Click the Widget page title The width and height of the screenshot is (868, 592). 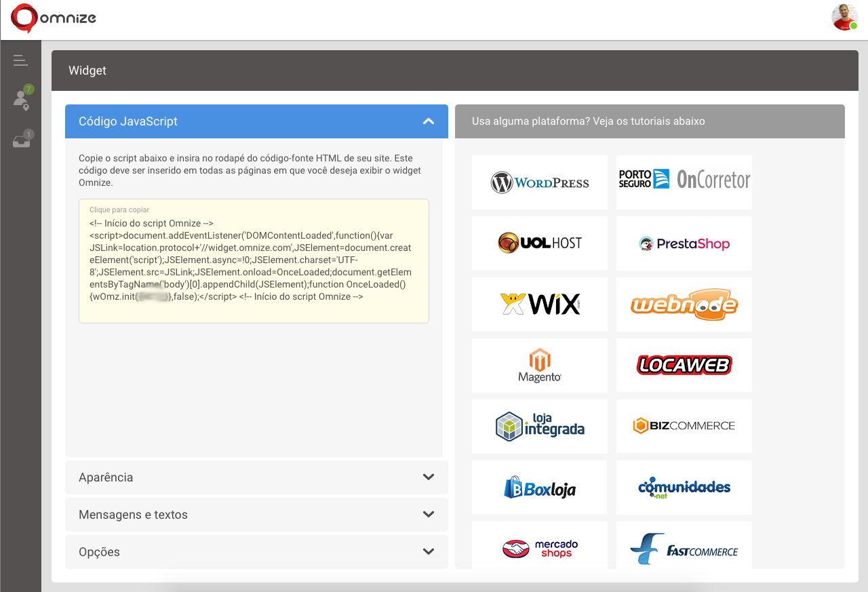(87, 71)
